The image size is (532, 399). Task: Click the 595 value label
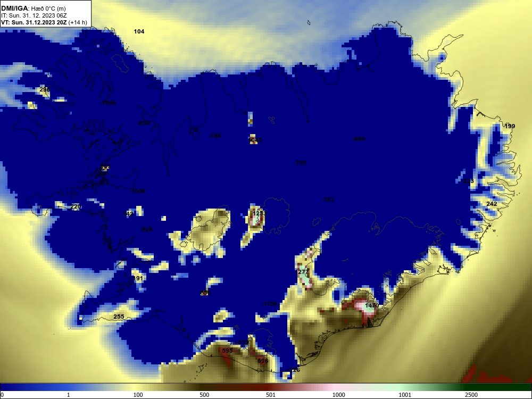coord(227,351)
